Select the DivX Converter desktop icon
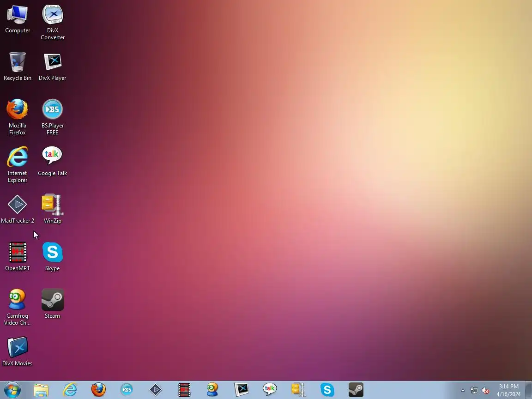532x399 pixels. [52, 22]
